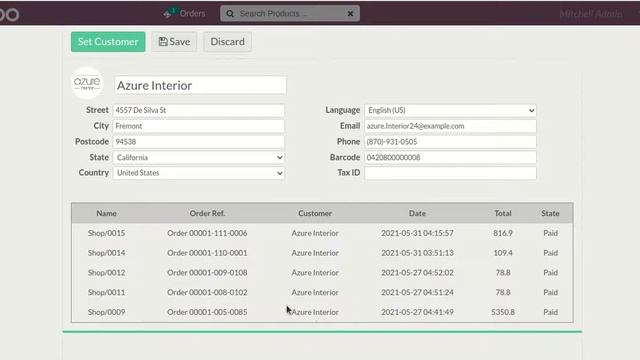This screenshot has width=640, height=360.
Task: Click total value 816.9
Action: pos(503,233)
